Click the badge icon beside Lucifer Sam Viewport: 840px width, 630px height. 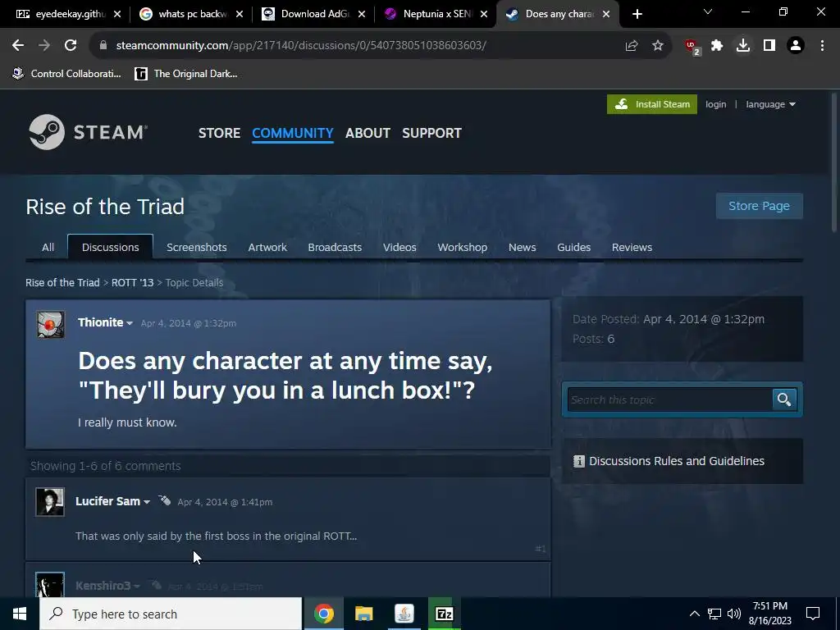point(164,501)
